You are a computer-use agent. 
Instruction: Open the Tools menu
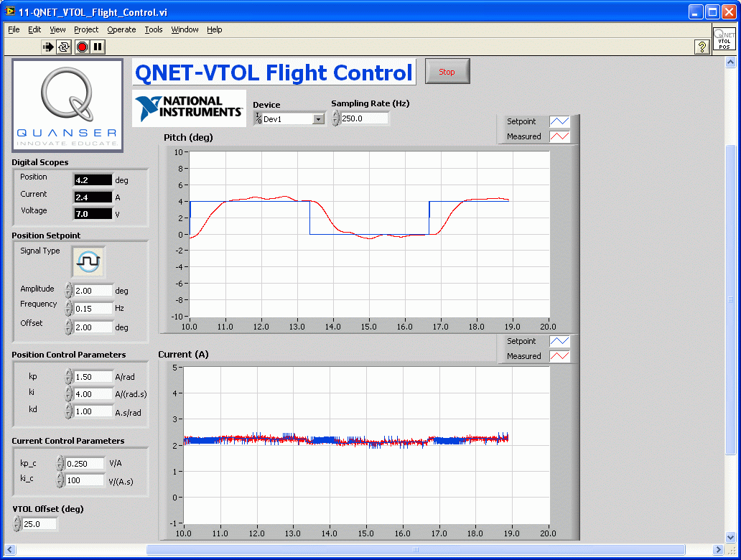(x=154, y=29)
